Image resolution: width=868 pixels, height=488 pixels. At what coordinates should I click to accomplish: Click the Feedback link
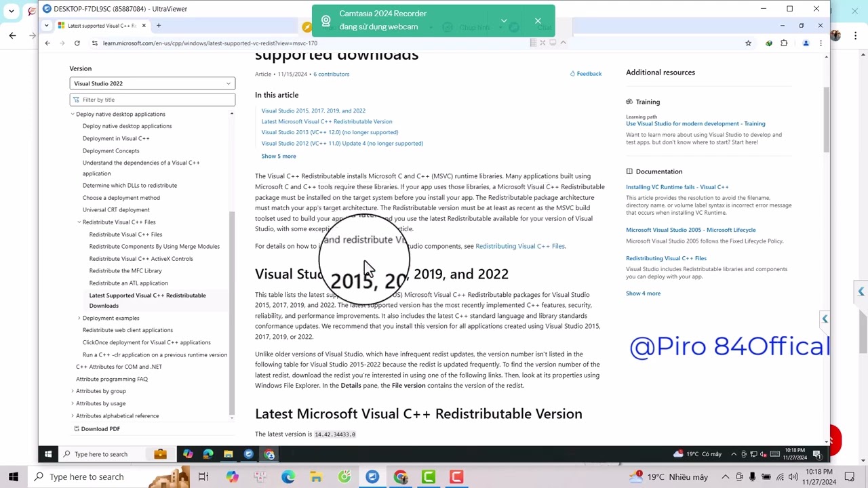[x=585, y=74]
